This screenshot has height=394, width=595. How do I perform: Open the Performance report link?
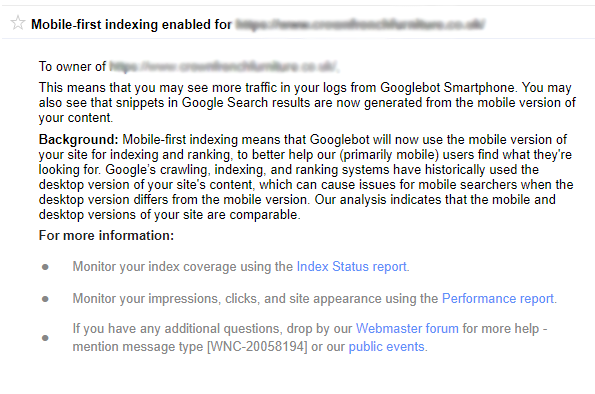click(497, 299)
